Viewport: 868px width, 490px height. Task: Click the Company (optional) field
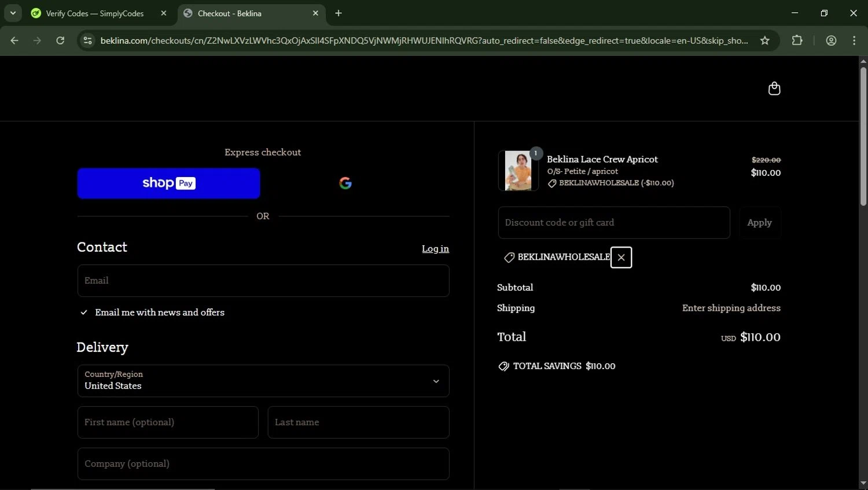pos(263,464)
